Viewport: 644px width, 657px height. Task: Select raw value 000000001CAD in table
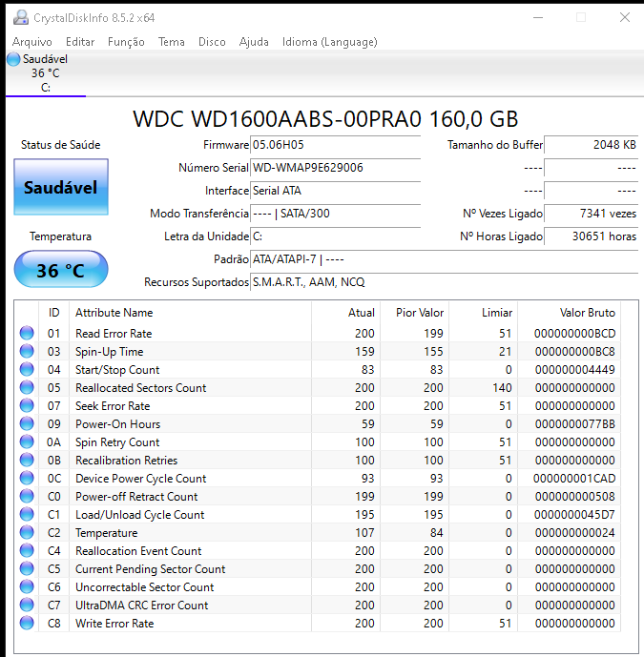574,479
